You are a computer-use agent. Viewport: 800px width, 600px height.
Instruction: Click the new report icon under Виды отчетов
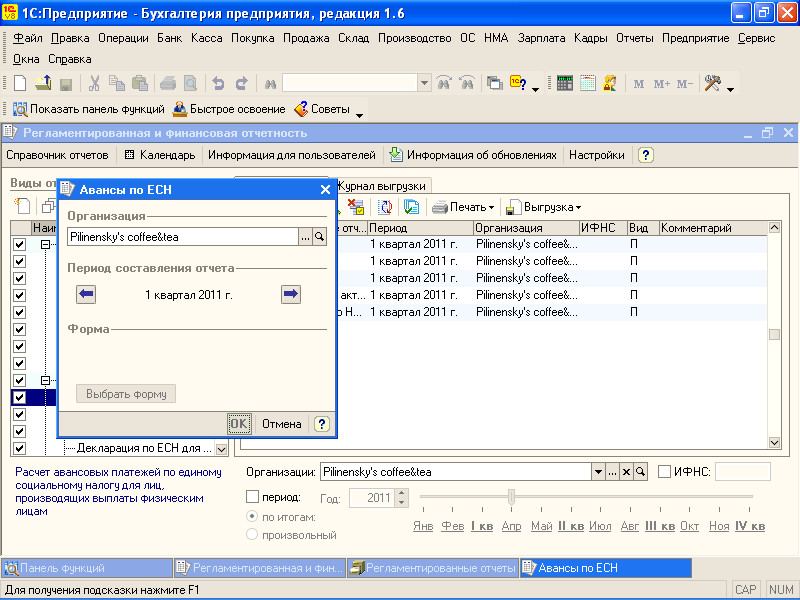click(x=22, y=207)
